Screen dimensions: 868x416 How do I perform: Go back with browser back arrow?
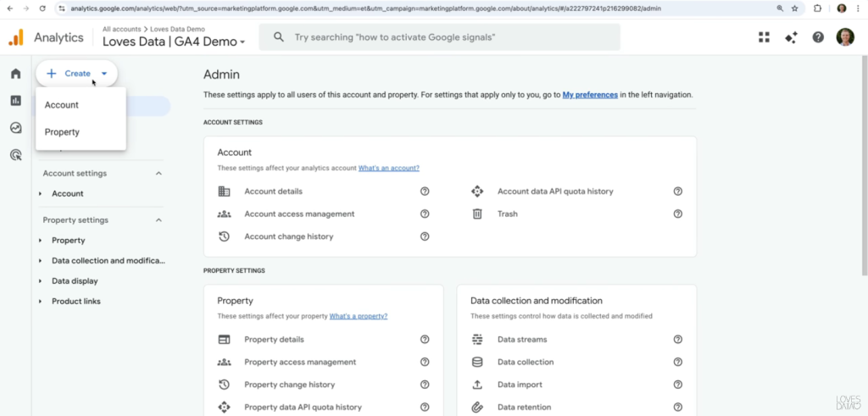[x=9, y=8]
